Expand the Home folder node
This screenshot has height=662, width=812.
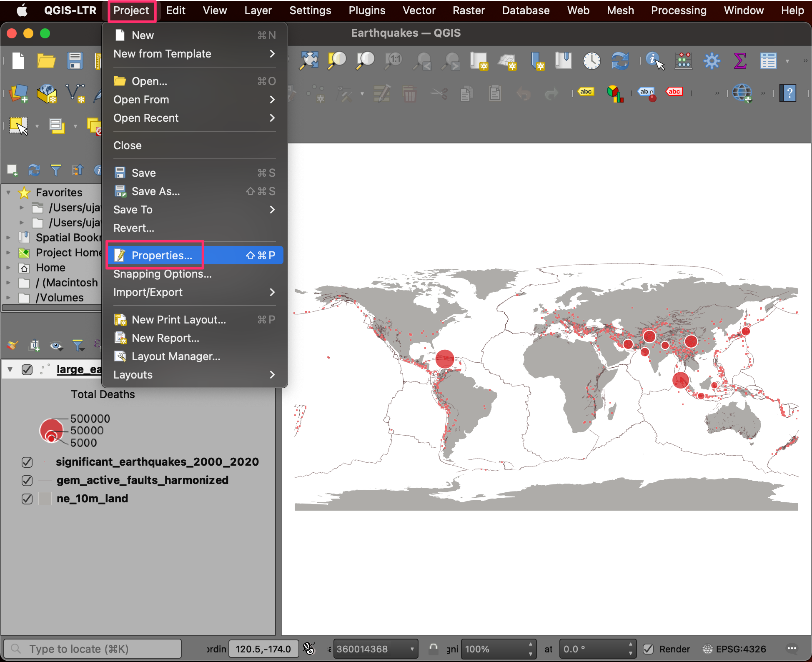(8, 268)
